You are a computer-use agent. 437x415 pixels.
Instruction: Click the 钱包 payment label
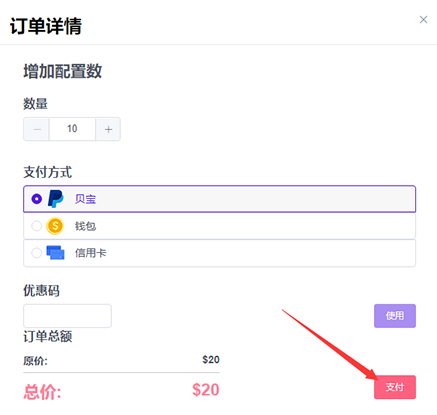(85, 226)
